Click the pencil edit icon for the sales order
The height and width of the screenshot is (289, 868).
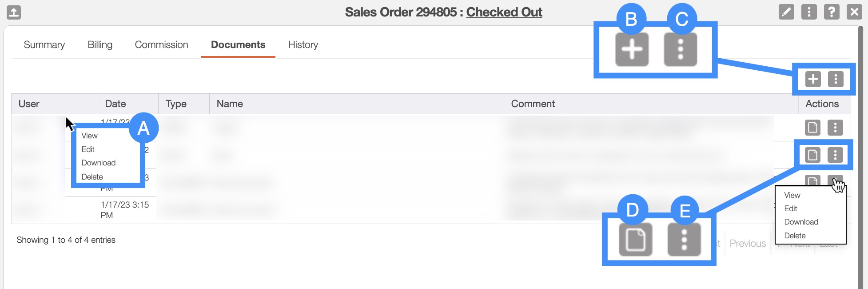(x=786, y=12)
